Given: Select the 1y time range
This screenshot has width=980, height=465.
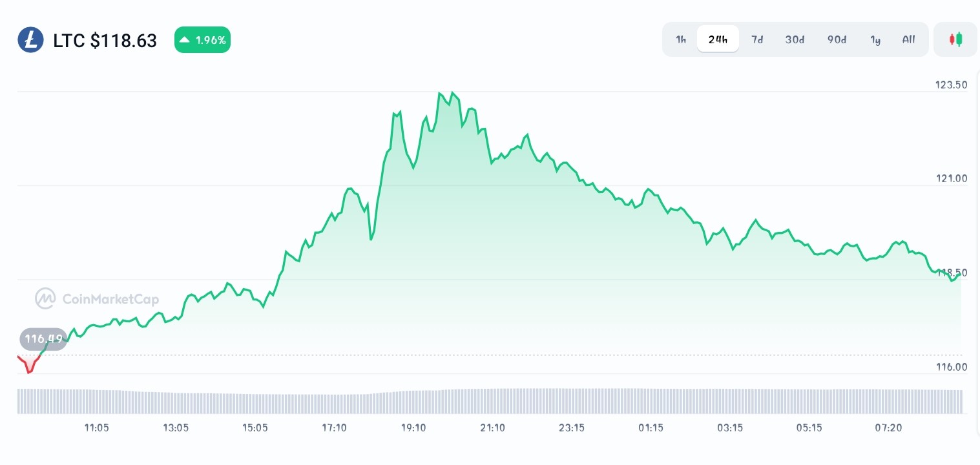Looking at the screenshot, I should (875, 39).
